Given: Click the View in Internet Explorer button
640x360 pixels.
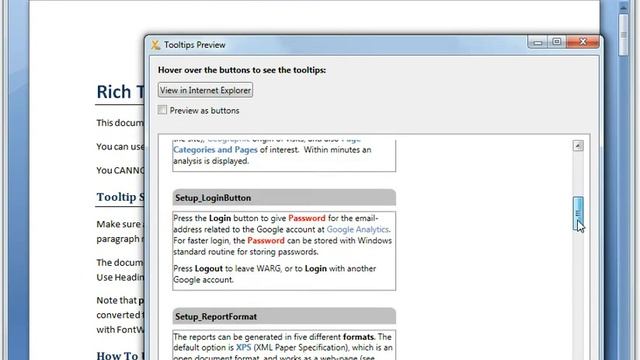Looking at the screenshot, I should [x=205, y=90].
